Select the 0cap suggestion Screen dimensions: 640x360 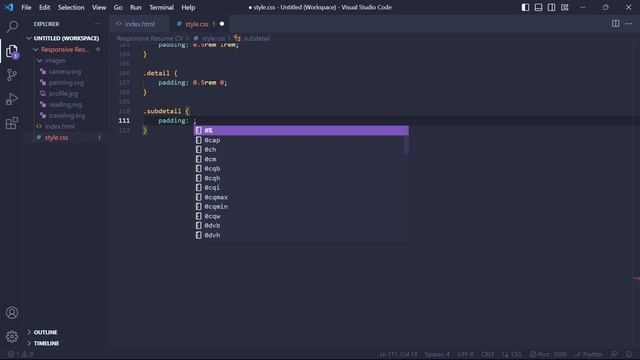tap(301, 140)
